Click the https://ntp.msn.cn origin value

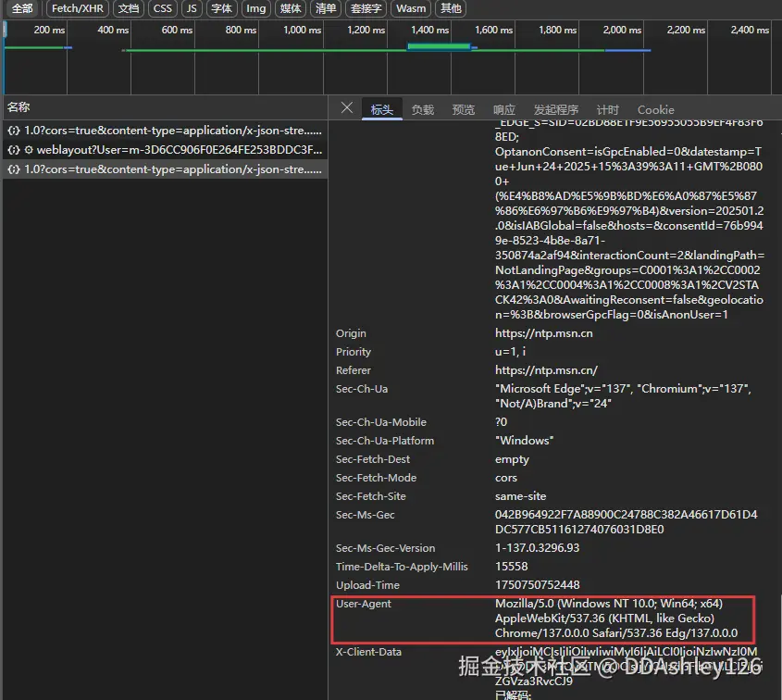coord(543,333)
